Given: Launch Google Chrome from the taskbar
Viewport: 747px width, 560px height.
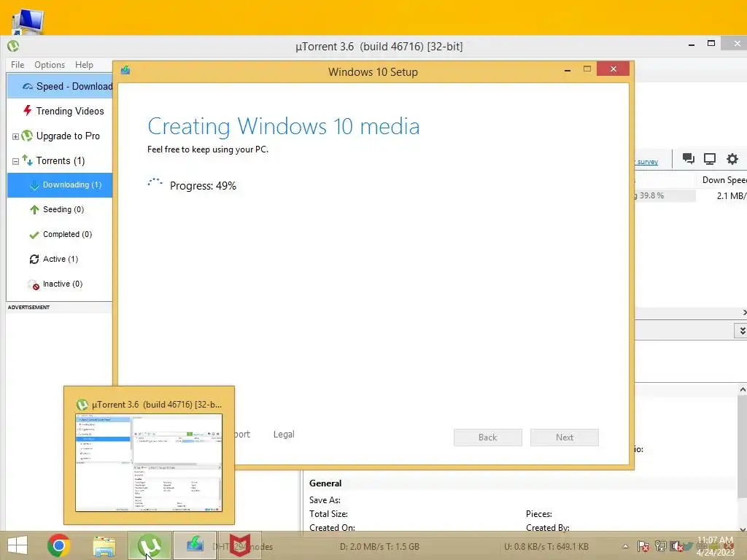Looking at the screenshot, I should click(58, 545).
